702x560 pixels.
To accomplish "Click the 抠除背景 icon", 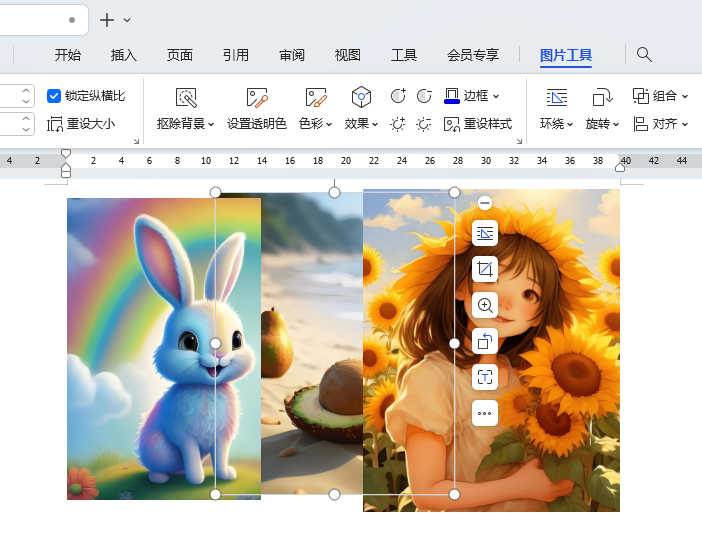I will (186, 97).
